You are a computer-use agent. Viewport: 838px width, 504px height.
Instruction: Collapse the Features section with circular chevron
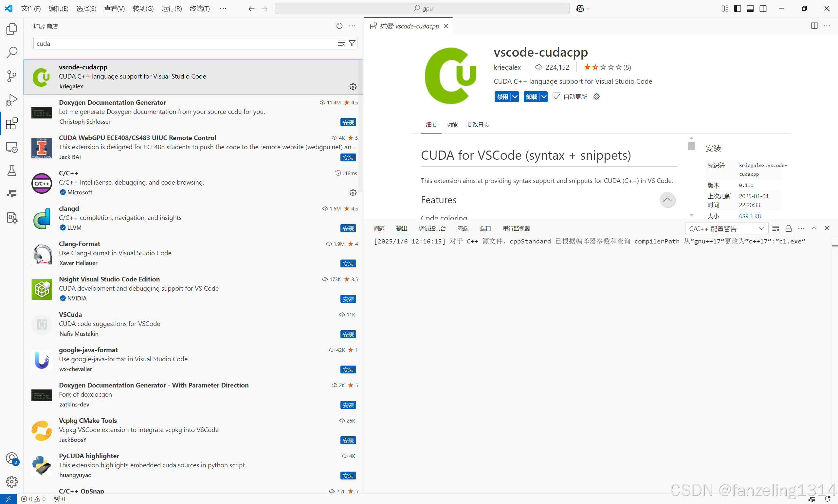pos(667,200)
